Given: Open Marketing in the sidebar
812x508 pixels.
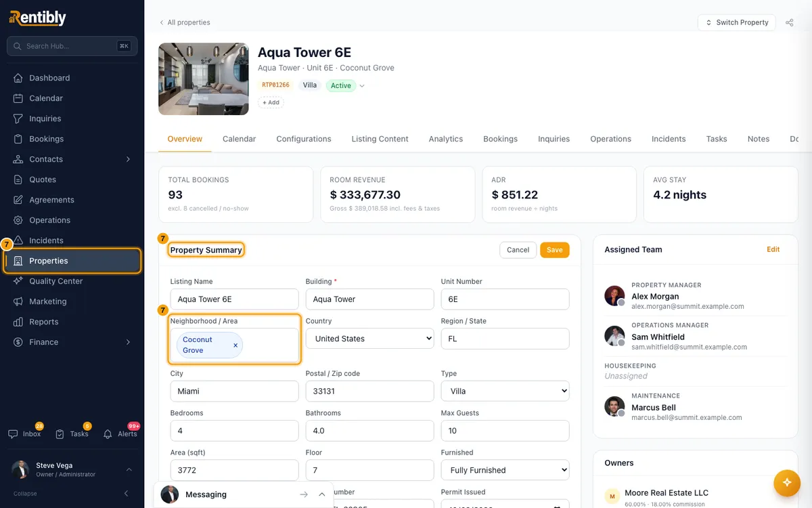Looking at the screenshot, I should (x=72, y=301).
